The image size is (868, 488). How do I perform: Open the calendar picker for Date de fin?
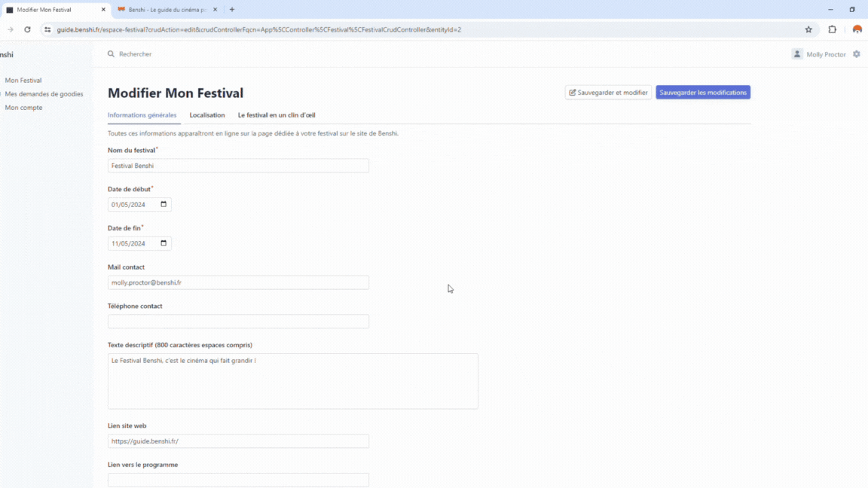tap(164, 244)
